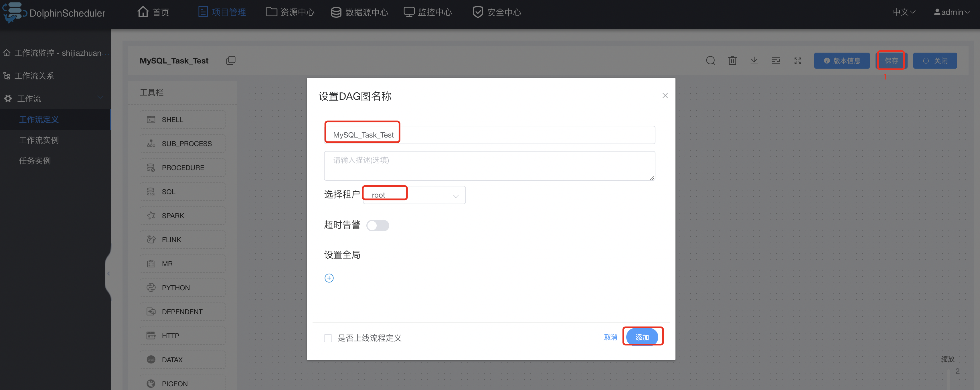Expand the admin user menu

[951, 12]
